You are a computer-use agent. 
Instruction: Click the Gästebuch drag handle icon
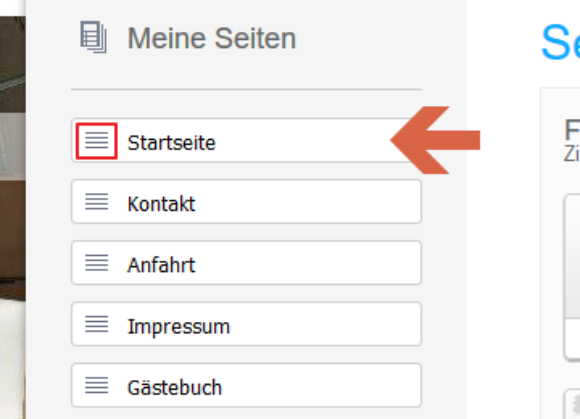[x=97, y=385]
